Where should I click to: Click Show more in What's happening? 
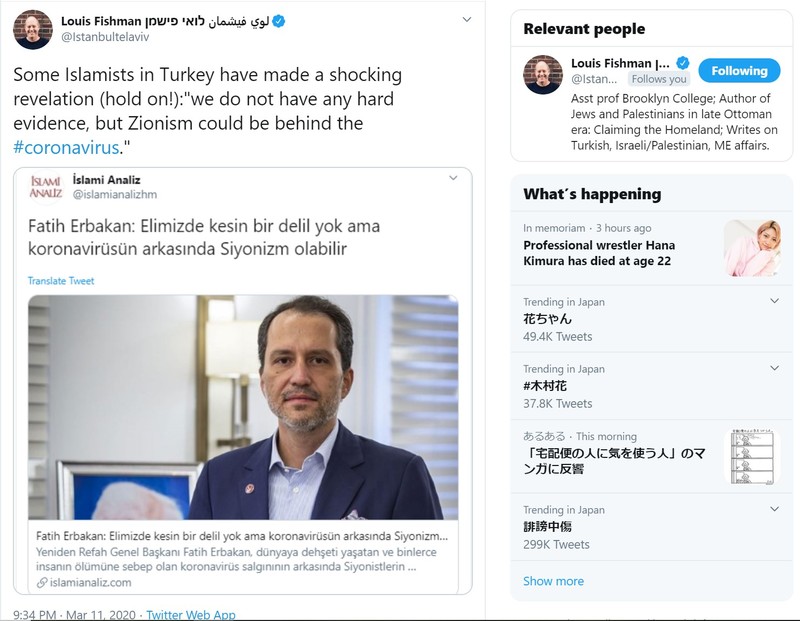[x=553, y=581]
